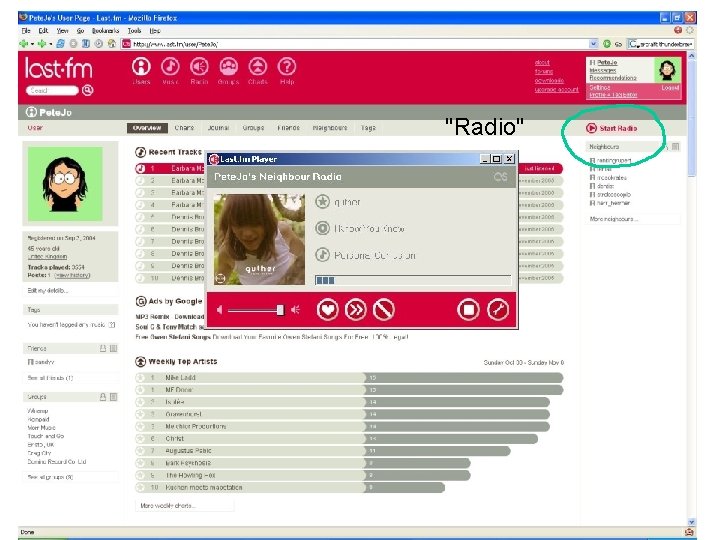This screenshot has height=540, width=720.
Task: Click the Neighbours panel grid icon
Action: coord(675,146)
